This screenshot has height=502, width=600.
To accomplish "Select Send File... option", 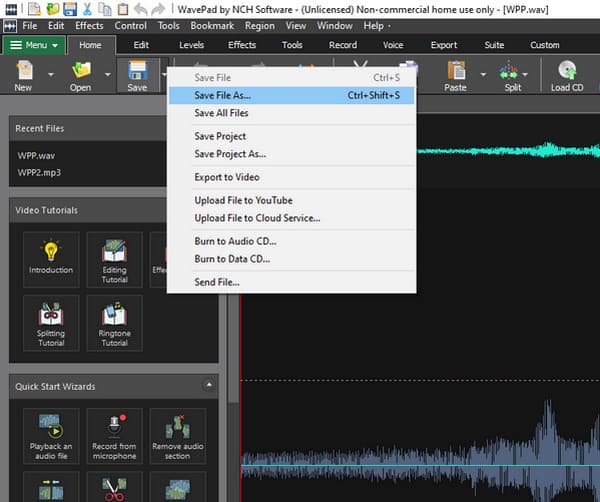I will point(292,282).
